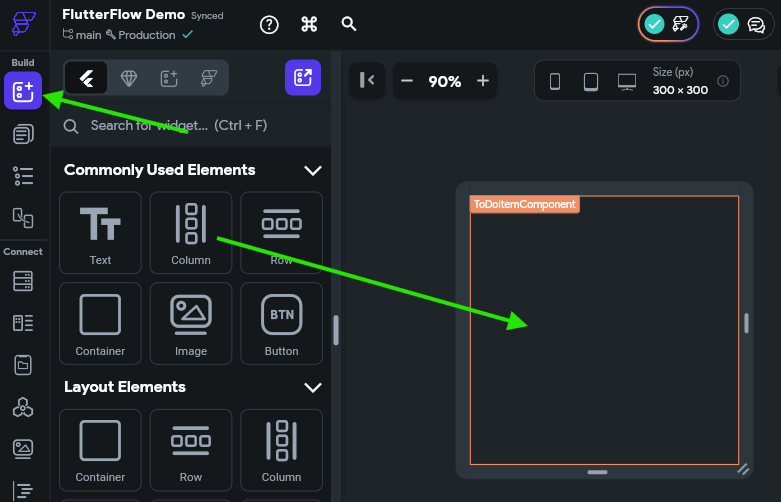Switch to the FlutterFlow templates tab
The width and height of the screenshot is (781, 502).
209,78
